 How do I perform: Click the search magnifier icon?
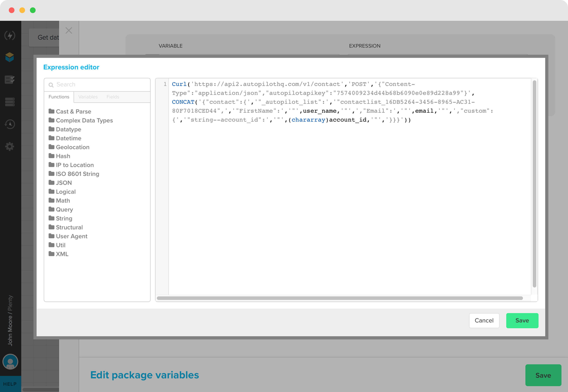[51, 85]
